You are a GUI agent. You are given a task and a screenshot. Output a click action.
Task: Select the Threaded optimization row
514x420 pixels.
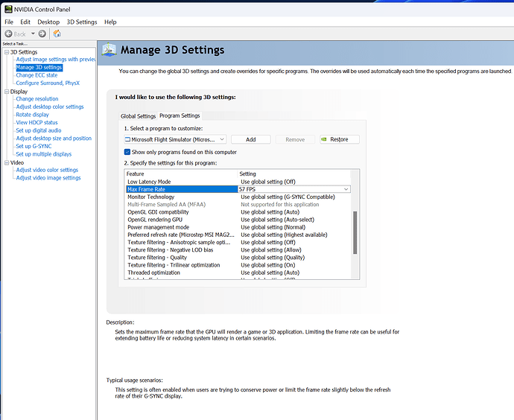pos(238,273)
